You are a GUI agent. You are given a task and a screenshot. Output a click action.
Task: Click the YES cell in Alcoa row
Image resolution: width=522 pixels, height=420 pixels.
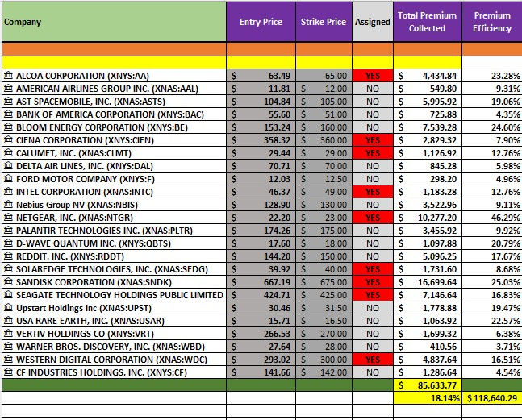click(373, 76)
